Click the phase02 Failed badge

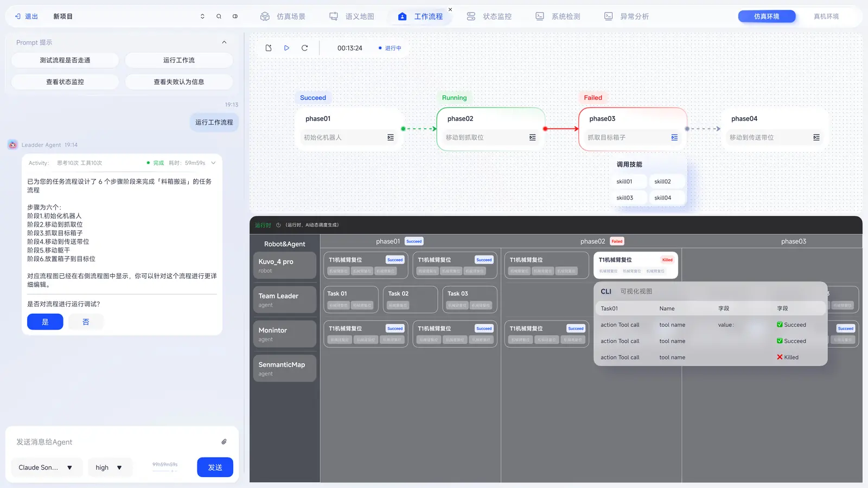[617, 241]
